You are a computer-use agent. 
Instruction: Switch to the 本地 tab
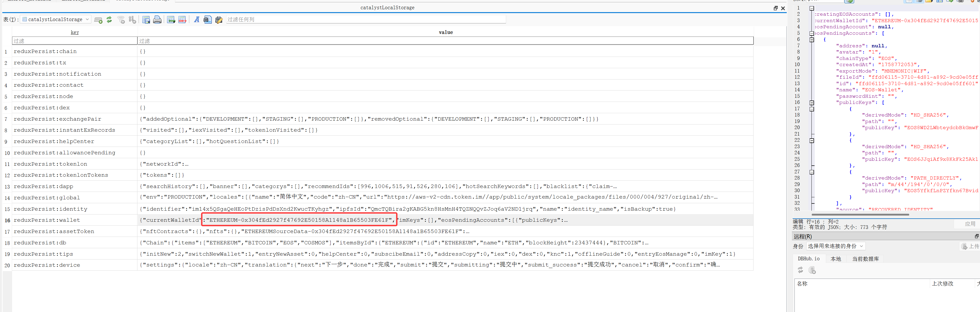coord(835,259)
